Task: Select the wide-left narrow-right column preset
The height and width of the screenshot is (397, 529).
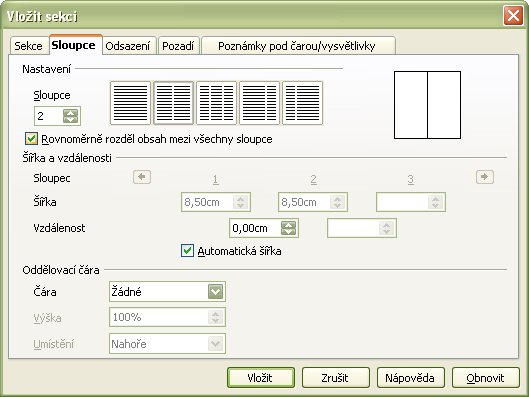Action: point(259,103)
